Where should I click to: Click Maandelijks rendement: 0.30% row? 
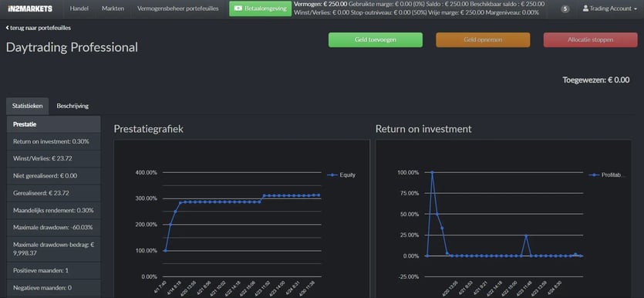coord(54,211)
